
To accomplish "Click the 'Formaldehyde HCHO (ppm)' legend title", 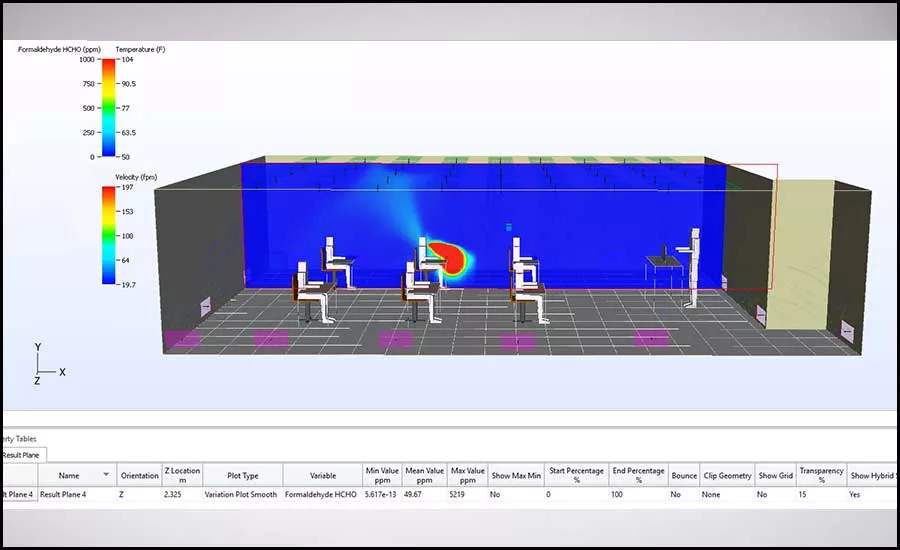I will pos(59,49).
